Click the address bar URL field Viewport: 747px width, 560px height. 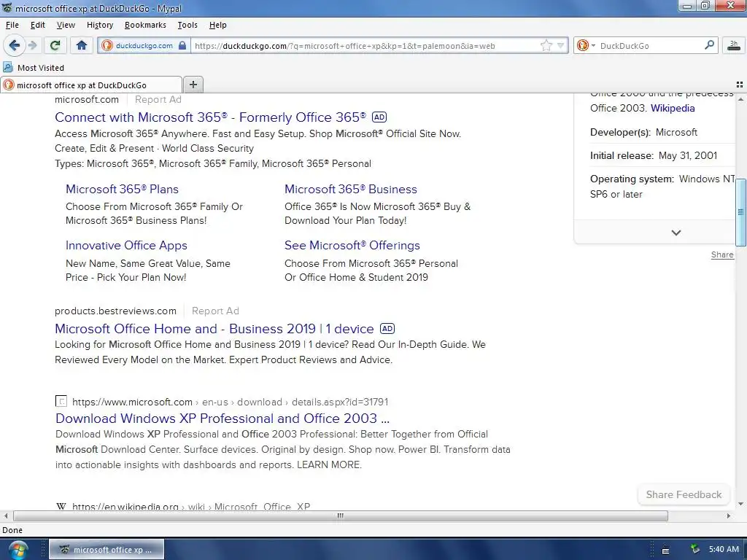pos(365,46)
